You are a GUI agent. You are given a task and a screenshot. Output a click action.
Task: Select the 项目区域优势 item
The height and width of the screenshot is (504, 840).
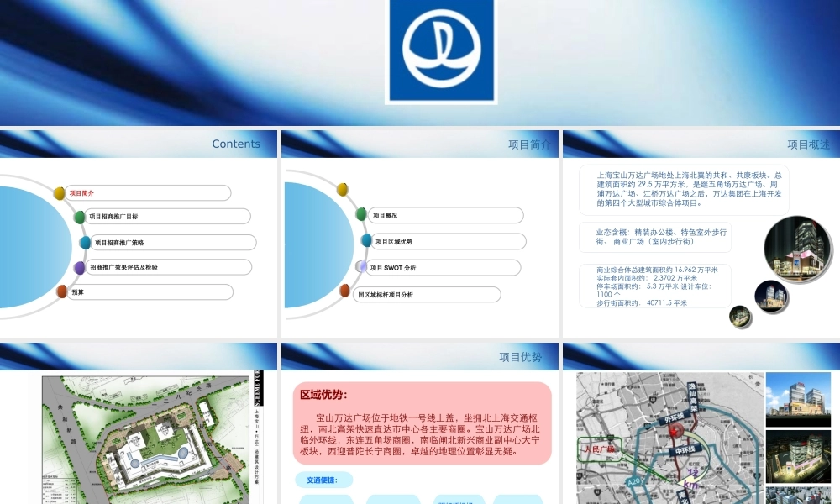point(449,242)
